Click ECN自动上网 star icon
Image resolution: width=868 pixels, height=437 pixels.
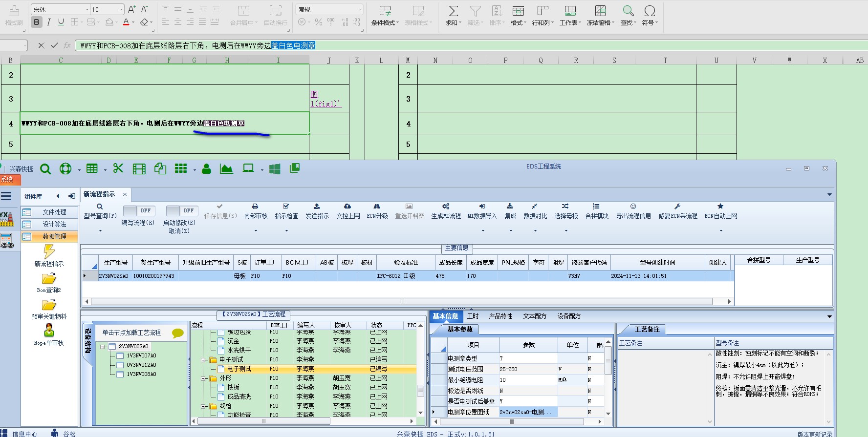[x=720, y=207]
